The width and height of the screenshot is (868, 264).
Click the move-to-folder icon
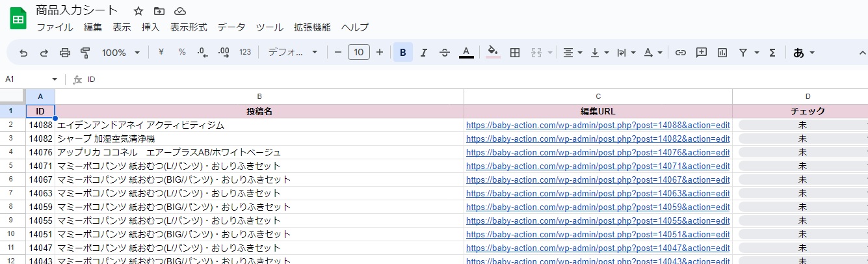pyautogui.click(x=159, y=11)
